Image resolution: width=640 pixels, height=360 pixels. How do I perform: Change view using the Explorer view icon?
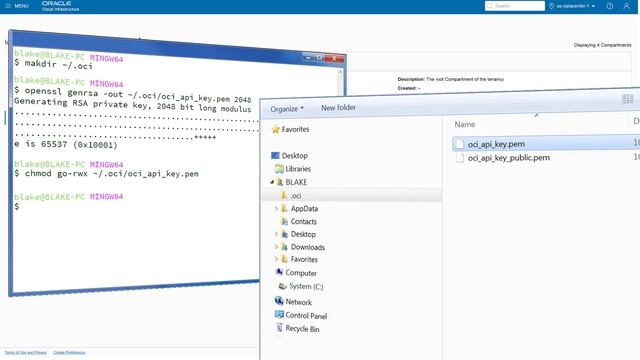click(x=627, y=99)
